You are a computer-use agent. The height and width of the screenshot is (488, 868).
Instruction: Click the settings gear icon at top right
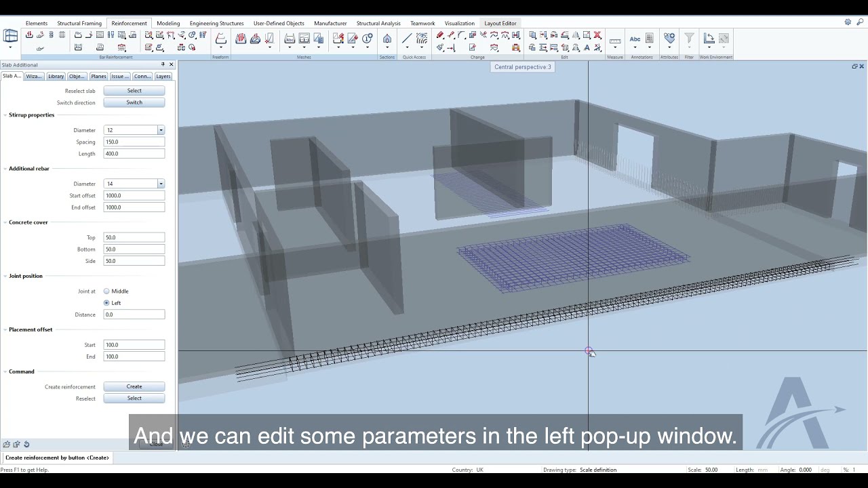click(x=848, y=22)
